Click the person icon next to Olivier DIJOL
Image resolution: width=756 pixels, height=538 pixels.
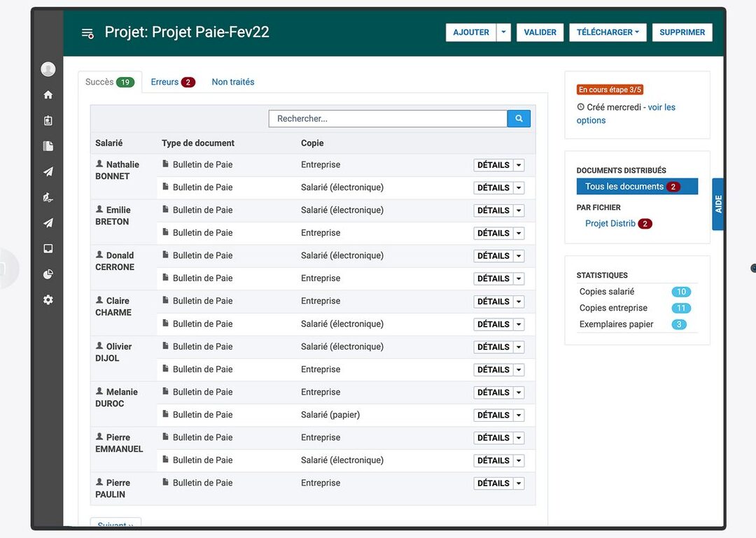click(x=99, y=346)
